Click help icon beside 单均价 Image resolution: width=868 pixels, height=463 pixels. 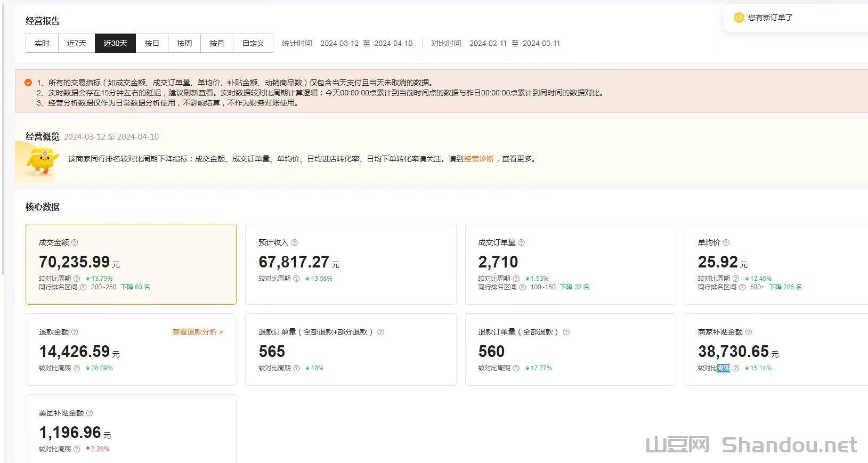726,242
